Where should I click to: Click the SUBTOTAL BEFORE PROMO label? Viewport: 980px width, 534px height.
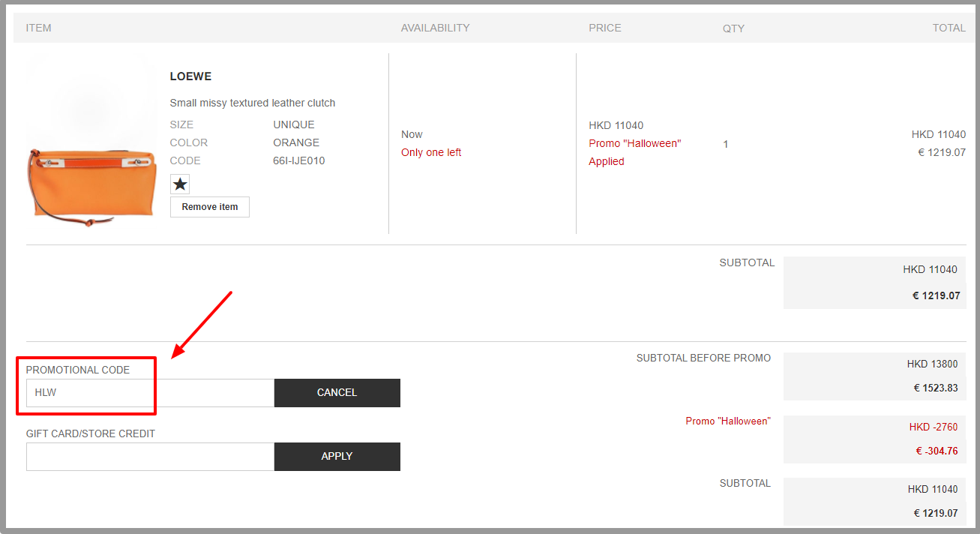(x=703, y=358)
